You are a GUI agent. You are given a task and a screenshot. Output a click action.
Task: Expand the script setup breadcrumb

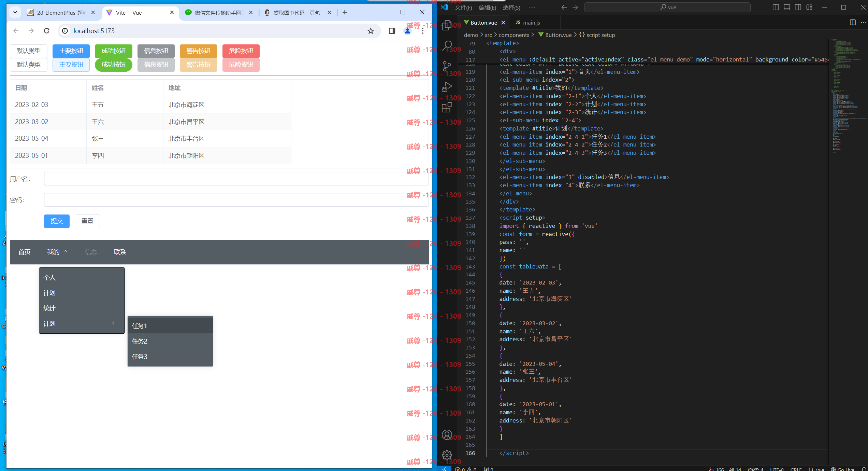(597, 35)
